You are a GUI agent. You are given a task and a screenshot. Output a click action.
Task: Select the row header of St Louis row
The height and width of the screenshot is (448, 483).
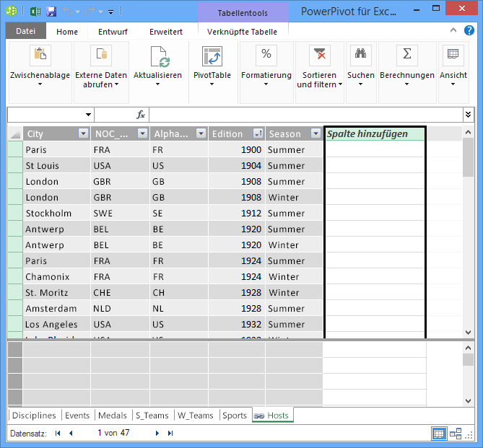coord(15,166)
